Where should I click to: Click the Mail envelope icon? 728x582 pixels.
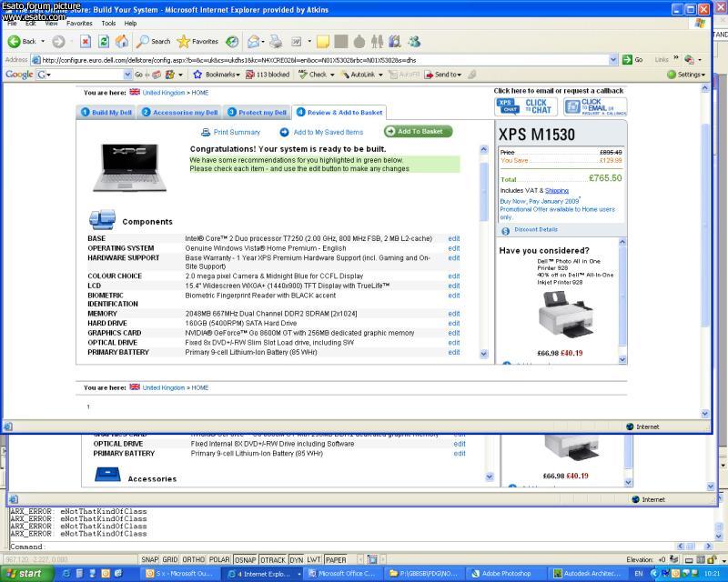coord(253,42)
